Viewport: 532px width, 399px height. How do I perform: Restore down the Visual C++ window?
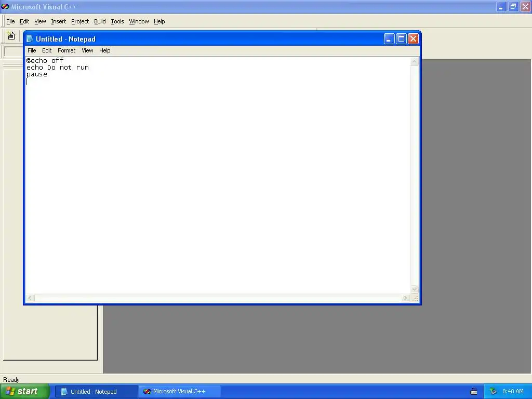(513, 6)
